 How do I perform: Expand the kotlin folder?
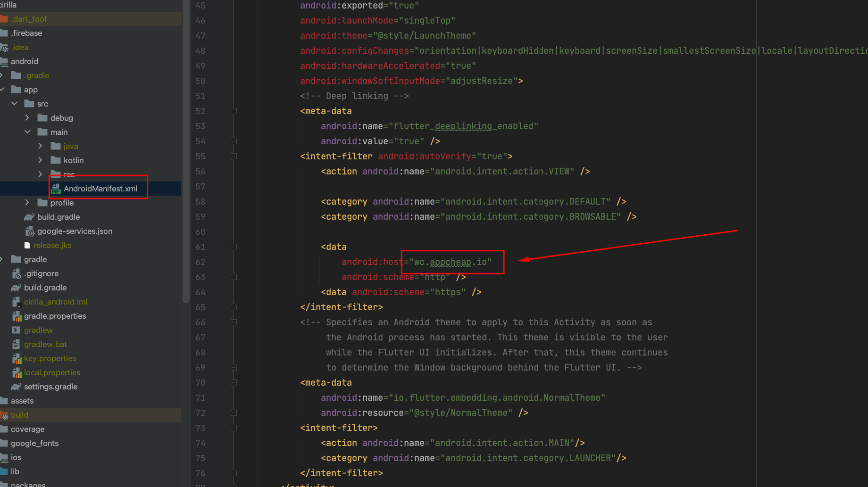tap(40, 160)
